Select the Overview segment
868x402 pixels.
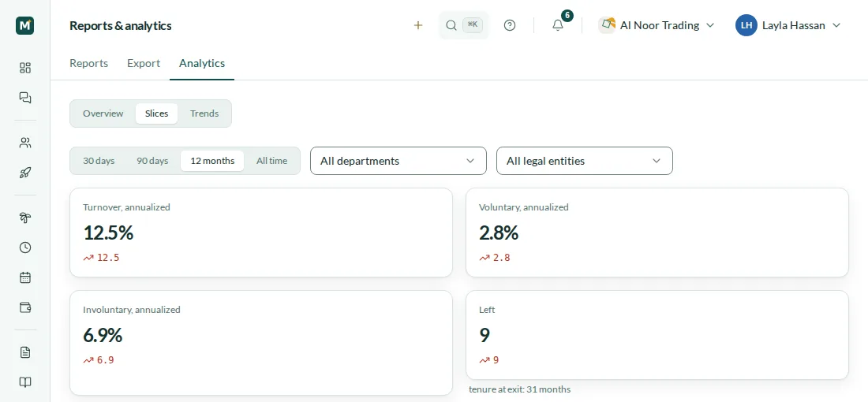pos(103,114)
